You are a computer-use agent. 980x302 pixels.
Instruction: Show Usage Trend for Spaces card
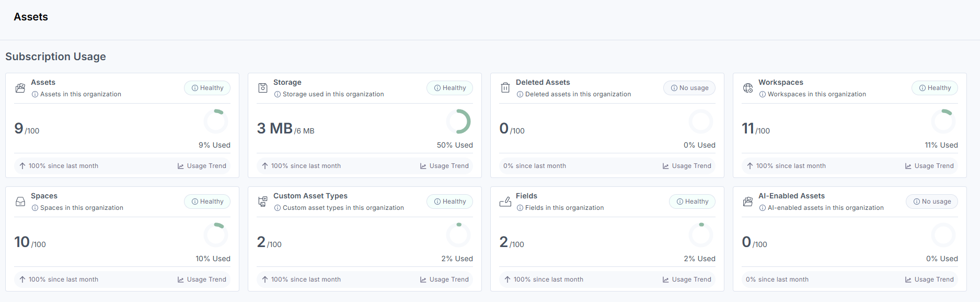202,279
